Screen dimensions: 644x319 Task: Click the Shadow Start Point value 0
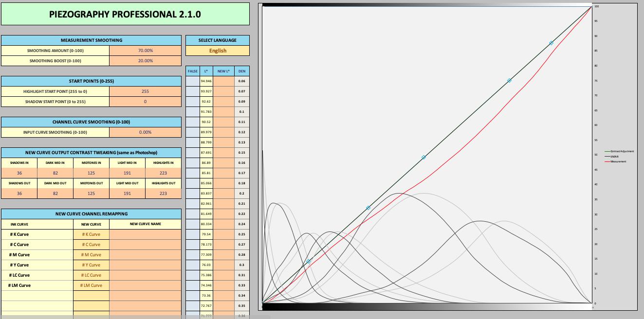click(145, 102)
